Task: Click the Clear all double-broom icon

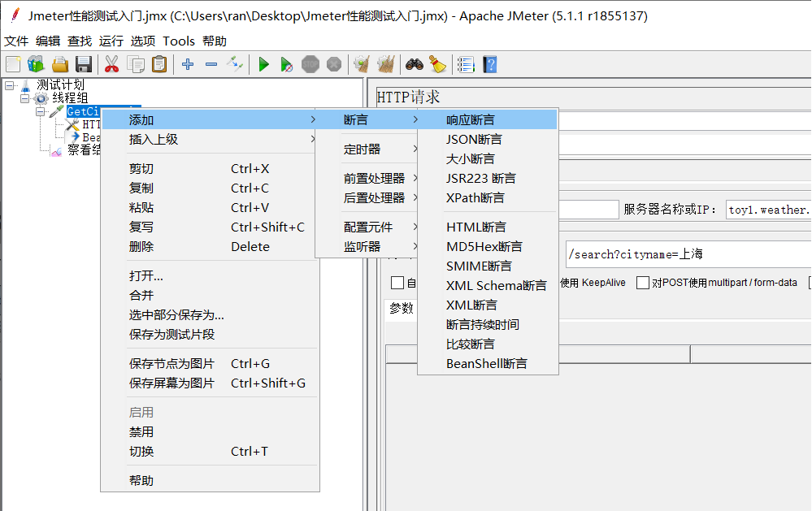Action: [x=386, y=65]
